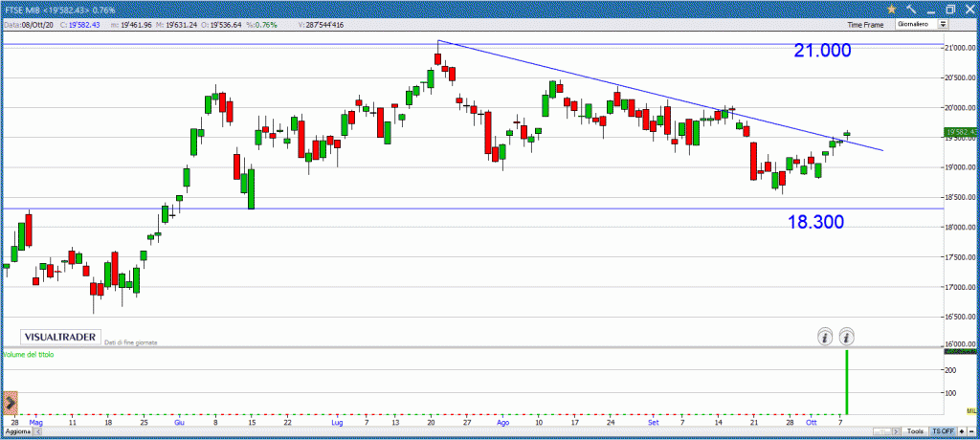
Task: Toggle the TS OFF button
Action: (943, 431)
